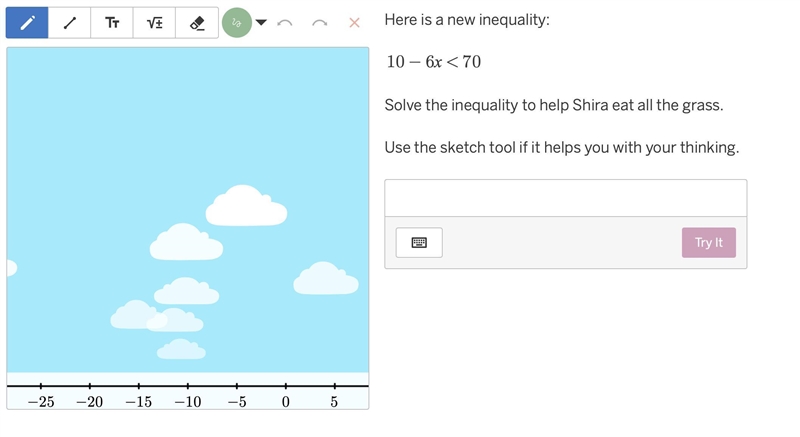Click the -10 tick on number line
800x437 pixels.
(188, 386)
